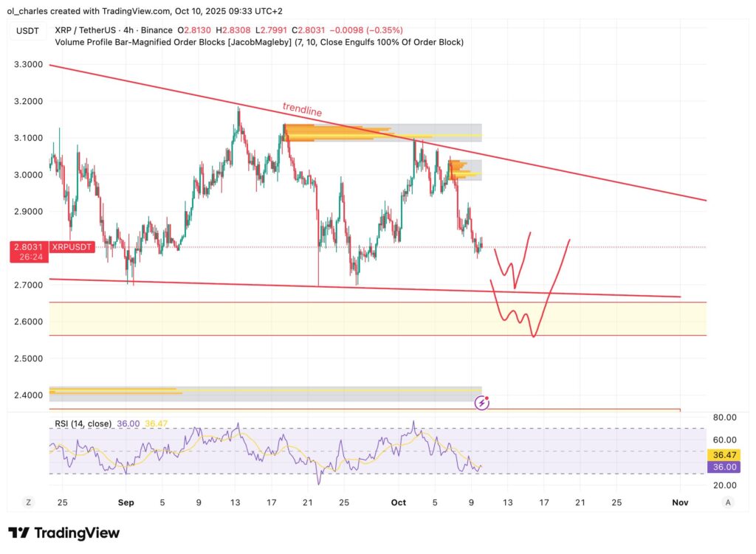Viewport: 756px width, 554px height.
Task: Click the "Z" timezone button on time axis
Action: [x=27, y=502]
